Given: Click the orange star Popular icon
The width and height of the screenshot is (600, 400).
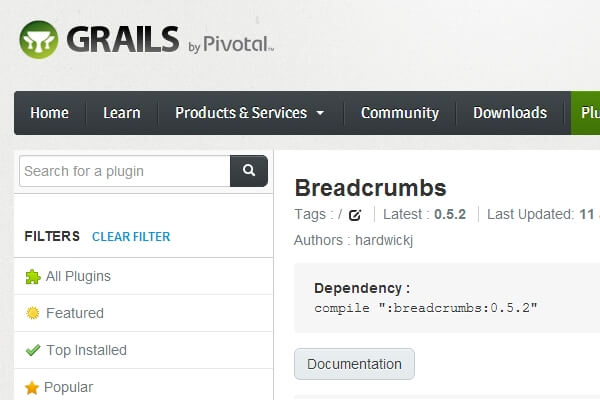Looking at the screenshot, I should 32,387.
